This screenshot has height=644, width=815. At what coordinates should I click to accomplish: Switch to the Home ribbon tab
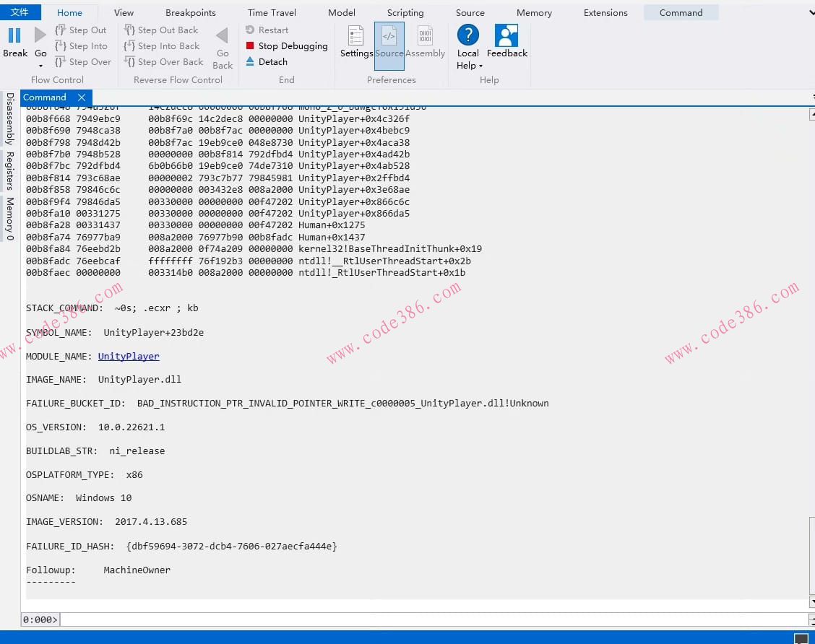(x=69, y=12)
